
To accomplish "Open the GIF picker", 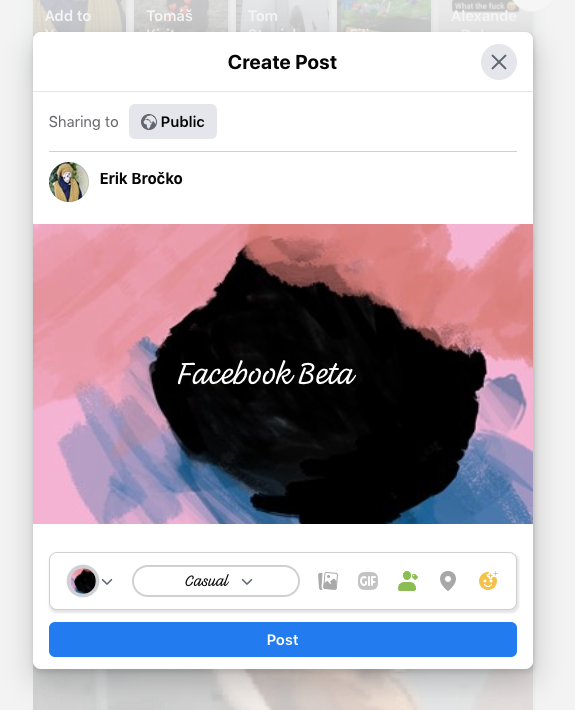I will 368,581.
